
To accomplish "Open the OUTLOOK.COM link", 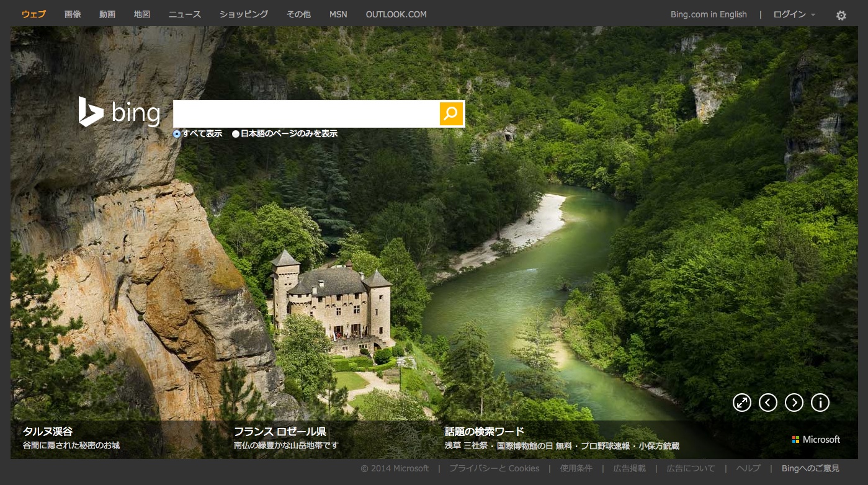I will point(396,14).
